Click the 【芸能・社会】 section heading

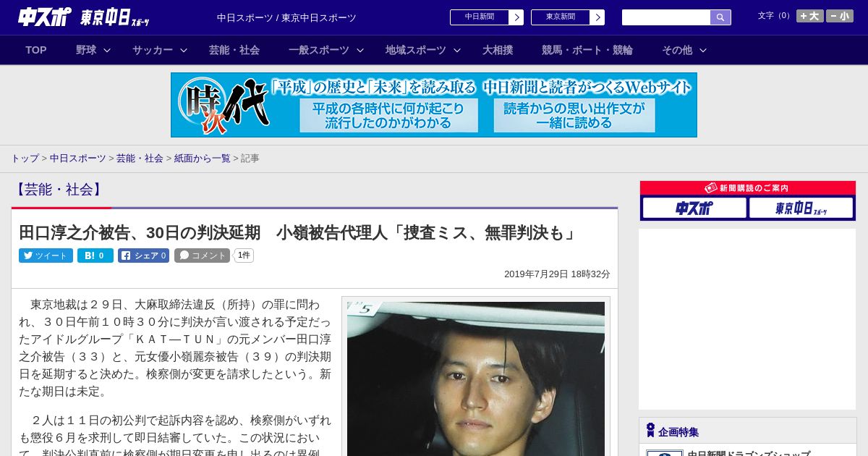[59, 190]
